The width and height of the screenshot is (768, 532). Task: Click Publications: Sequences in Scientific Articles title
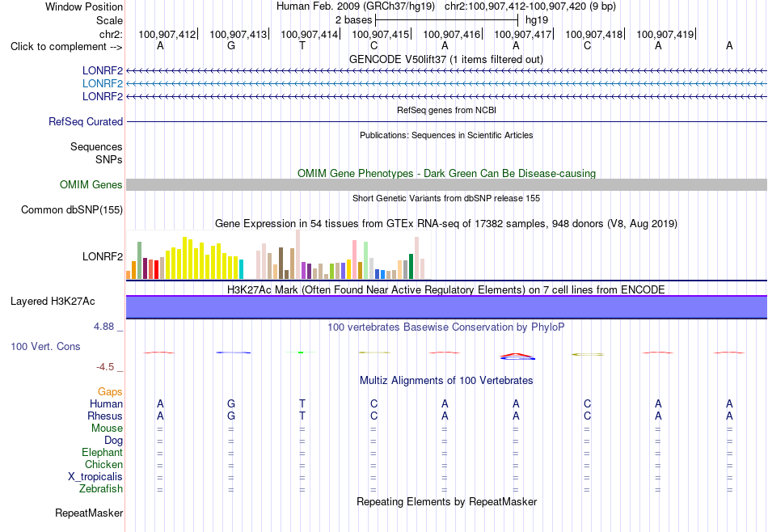(x=446, y=135)
